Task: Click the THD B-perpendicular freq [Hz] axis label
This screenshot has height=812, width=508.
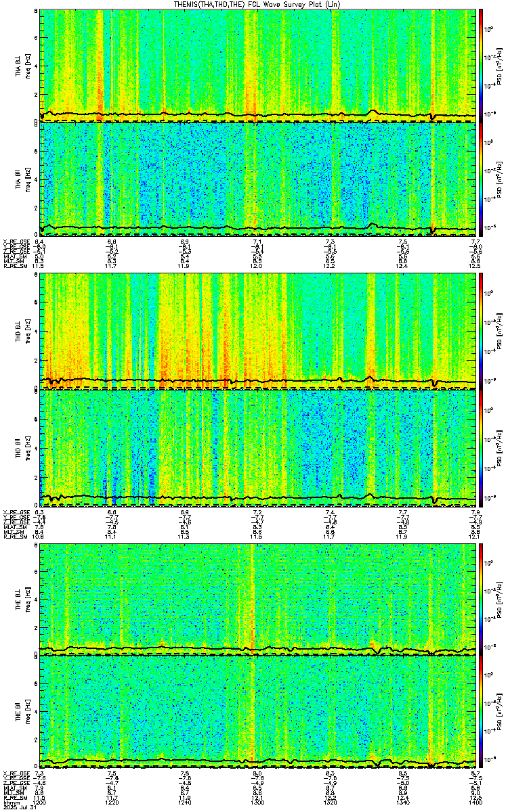Action: (26, 332)
